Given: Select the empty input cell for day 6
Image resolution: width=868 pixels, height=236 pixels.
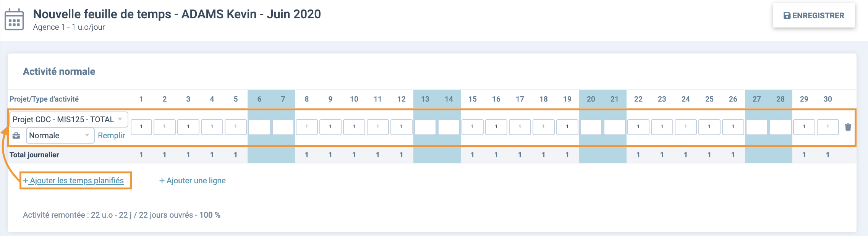Looking at the screenshot, I should pyautogui.click(x=259, y=127).
